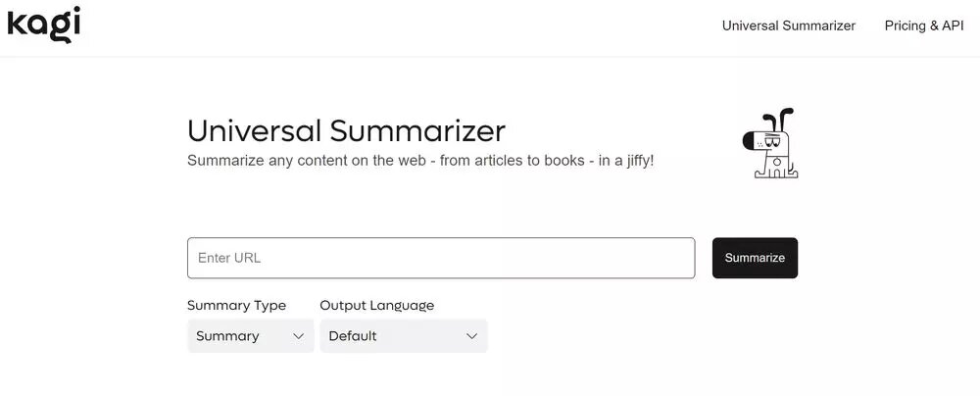Image resolution: width=980 pixels, height=396 pixels.
Task: Select the 'Default' language value shown
Action: (353, 336)
